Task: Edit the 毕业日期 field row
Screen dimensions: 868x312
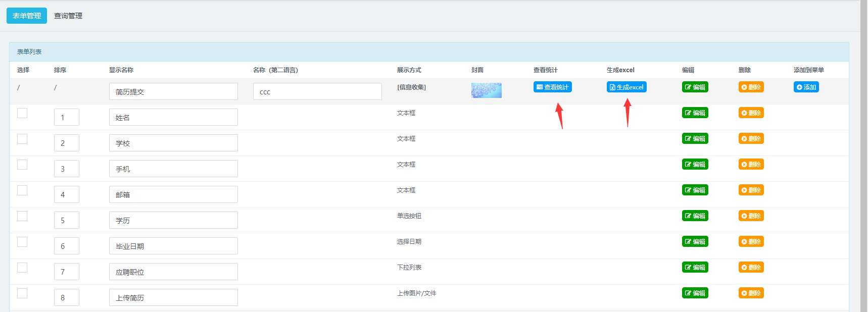Action: pos(695,242)
